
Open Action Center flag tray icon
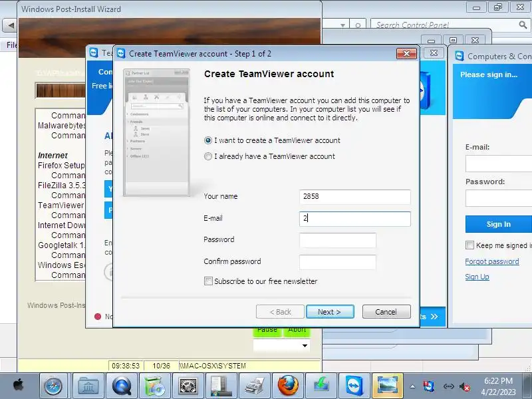click(x=429, y=386)
